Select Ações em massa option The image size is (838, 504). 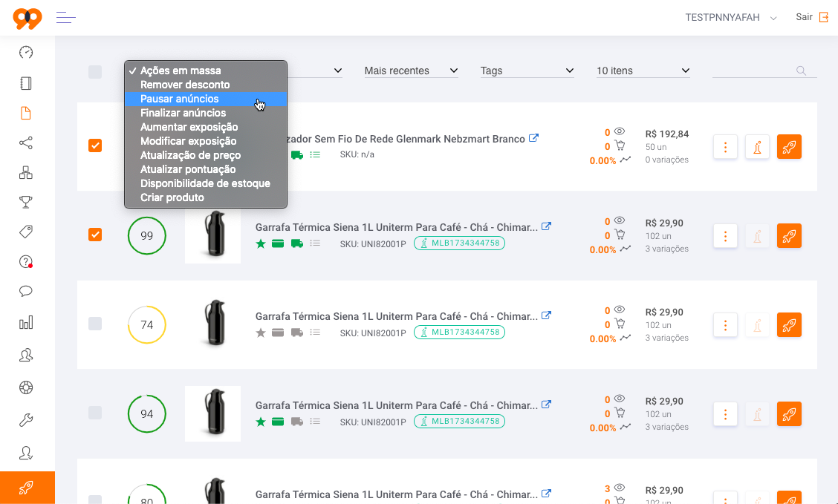[206, 71]
